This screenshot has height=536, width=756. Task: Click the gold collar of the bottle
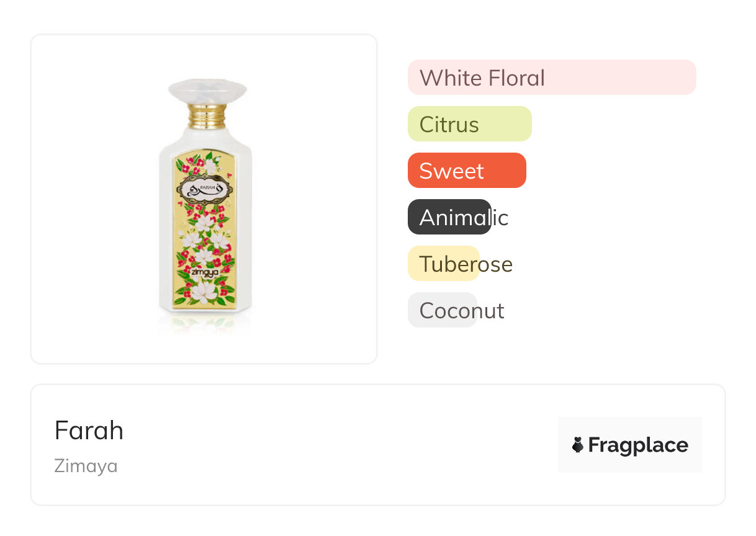coord(207,117)
